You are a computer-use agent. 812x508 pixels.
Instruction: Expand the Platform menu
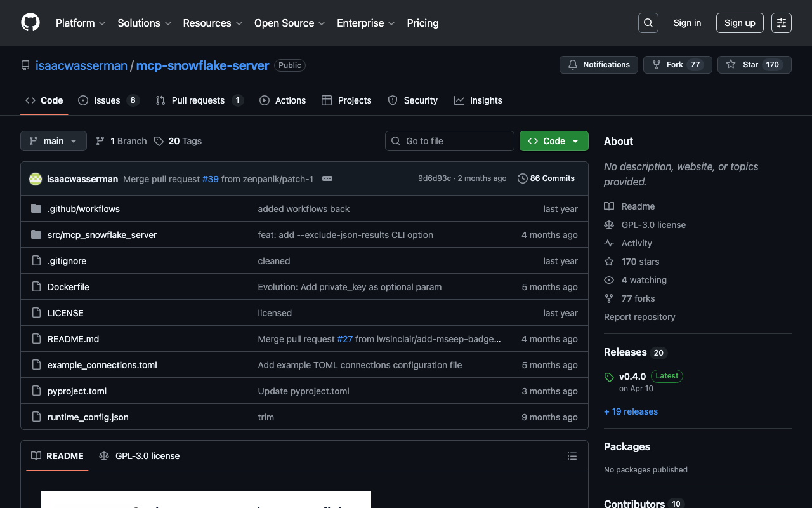[x=81, y=23]
